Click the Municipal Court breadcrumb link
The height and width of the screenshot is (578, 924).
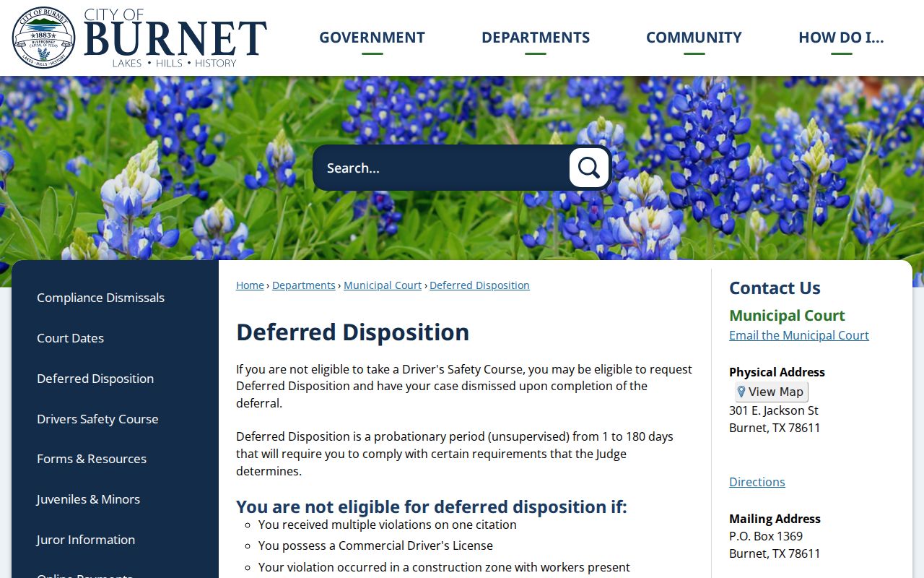tap(383, 285)
